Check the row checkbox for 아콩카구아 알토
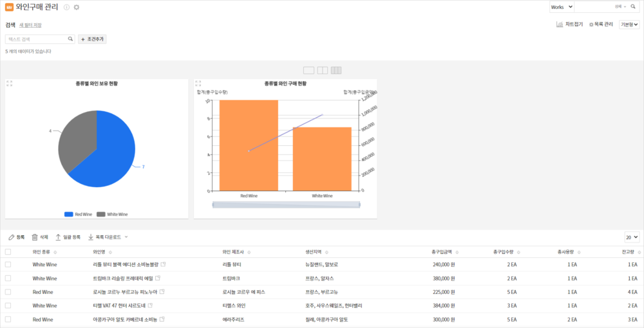This screenshot has width=644, height=328. [8, 320]
